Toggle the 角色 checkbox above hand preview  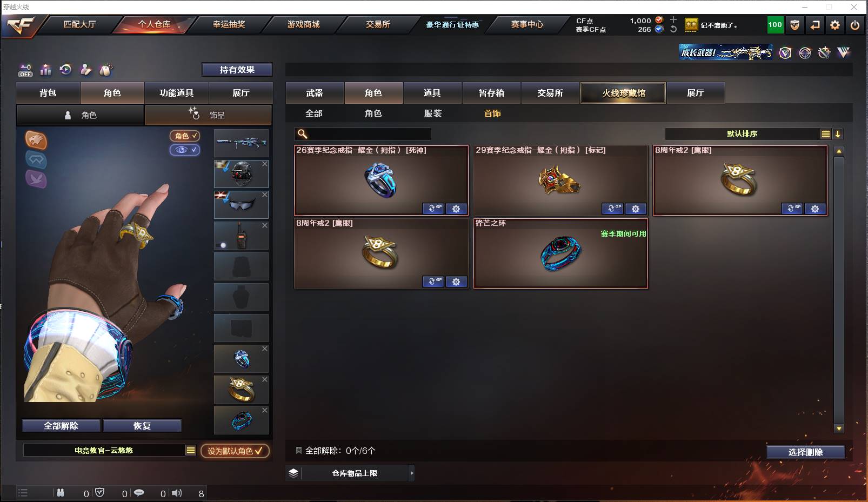(x=185, y=136)
